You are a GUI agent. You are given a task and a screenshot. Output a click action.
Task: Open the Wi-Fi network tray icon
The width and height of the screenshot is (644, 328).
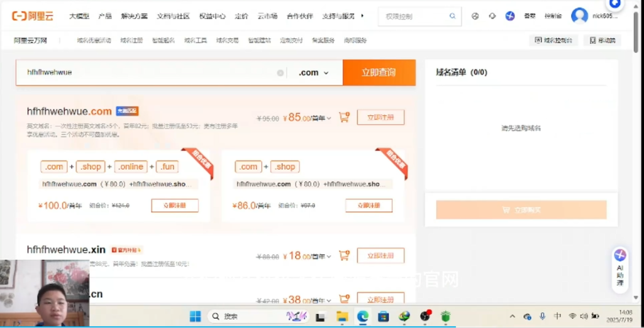click(x=572, y=316)
